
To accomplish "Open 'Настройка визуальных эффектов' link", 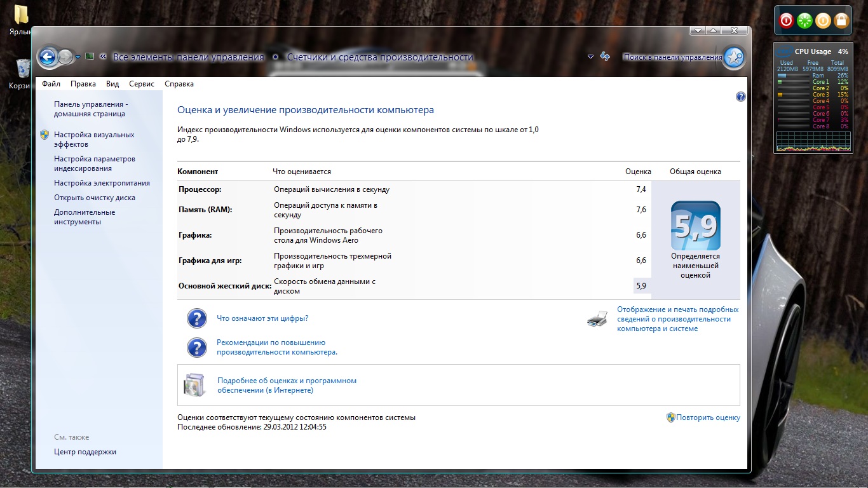I will pos(94,140).
